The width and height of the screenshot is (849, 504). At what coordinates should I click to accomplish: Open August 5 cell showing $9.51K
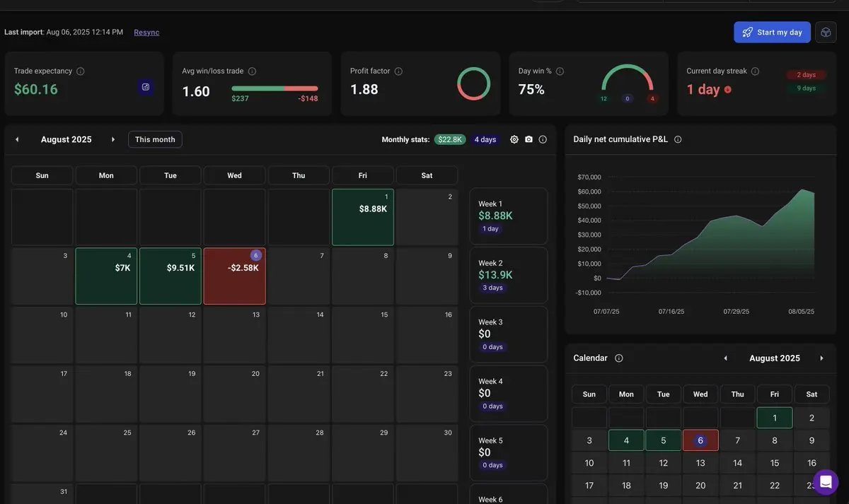pyautogui.click(x=171, y=276)
